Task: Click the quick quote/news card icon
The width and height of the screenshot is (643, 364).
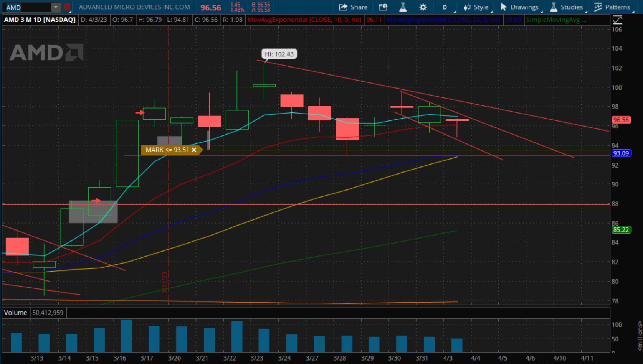Action: [x=383, y=7]
